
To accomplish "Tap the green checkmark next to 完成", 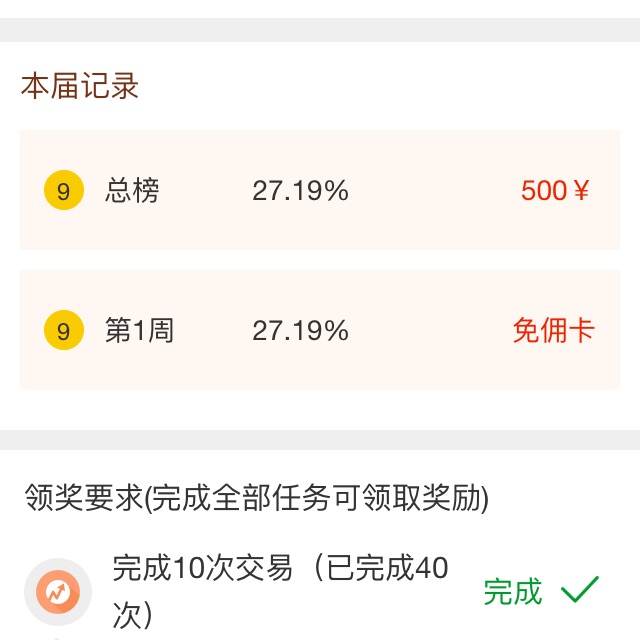I will [580, 589].
